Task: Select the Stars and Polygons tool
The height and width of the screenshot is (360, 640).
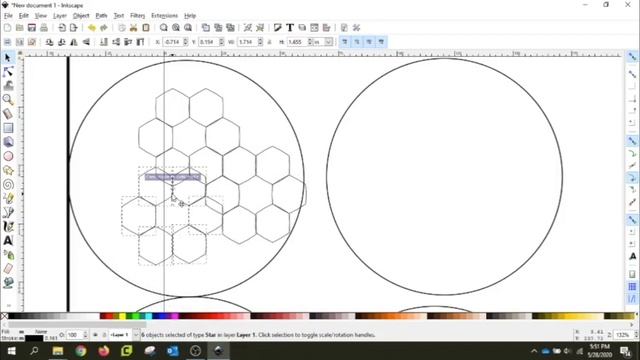Action: point(8,170)
